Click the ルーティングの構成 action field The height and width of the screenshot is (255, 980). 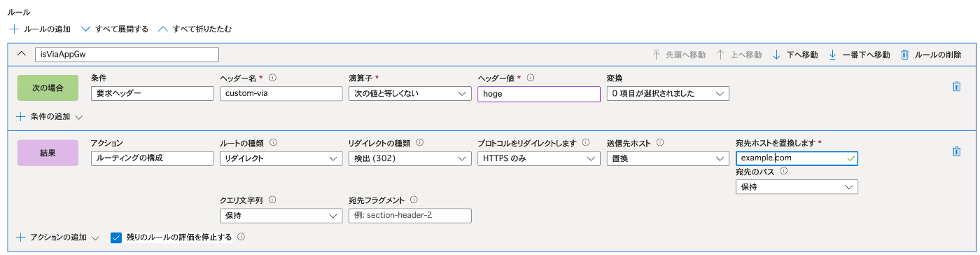(152, 158)
